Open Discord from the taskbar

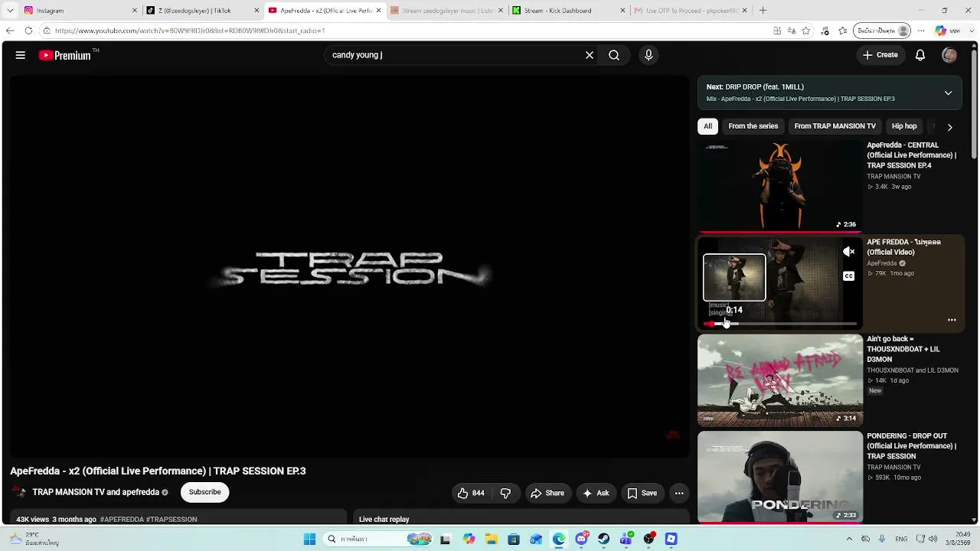pyautogui.click(x=581, y=540)
